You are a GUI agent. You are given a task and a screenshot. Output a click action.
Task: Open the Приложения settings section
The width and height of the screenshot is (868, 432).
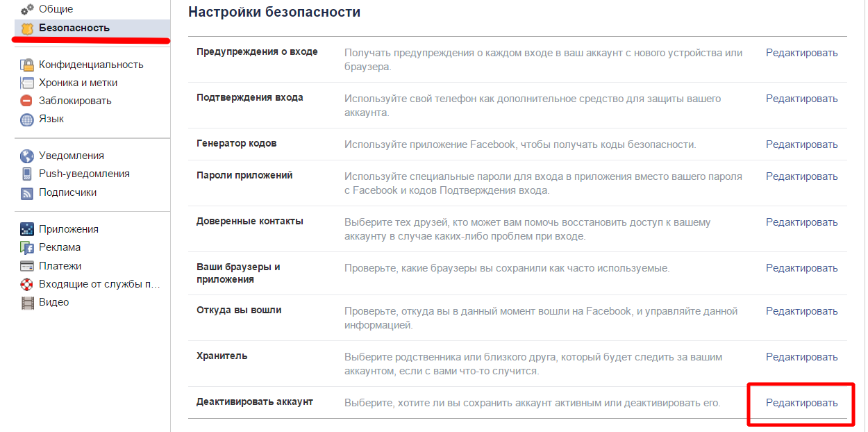coord(68,229)
